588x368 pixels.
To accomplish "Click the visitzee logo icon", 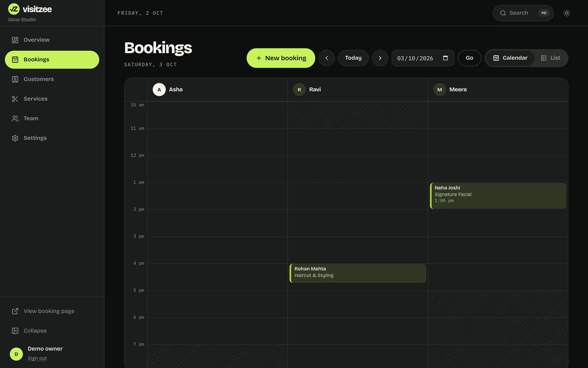I will (x=14, y=9).
